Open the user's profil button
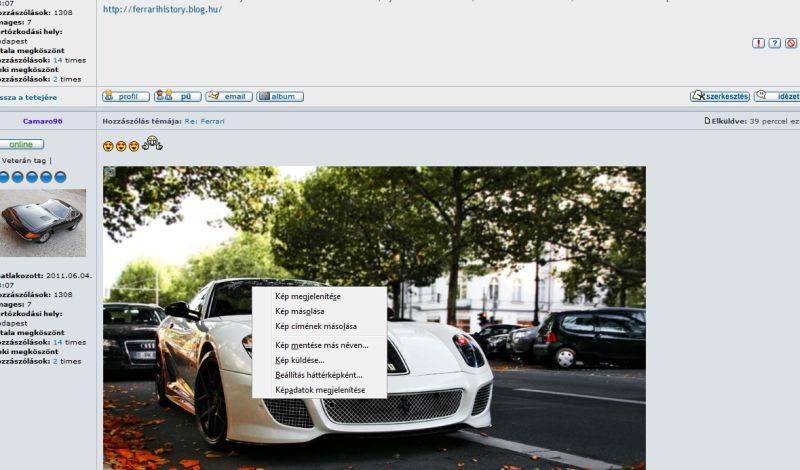 coord(126,97)
